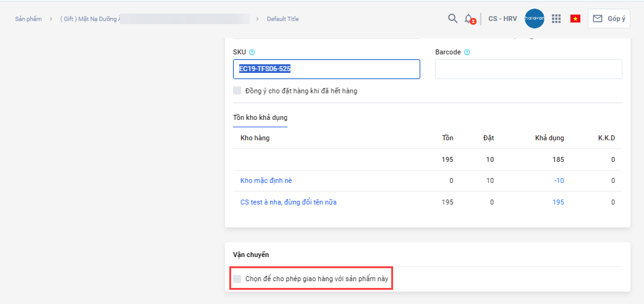Viewport: 644px width, 304px height.
Task: Open CS test à nha warehouse link
Action: point(288,202)
